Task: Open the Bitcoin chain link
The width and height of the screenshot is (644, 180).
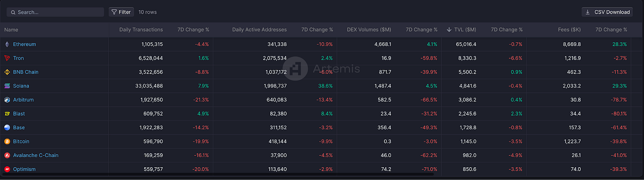Action: pyautogui.click(x=21, y=142)
